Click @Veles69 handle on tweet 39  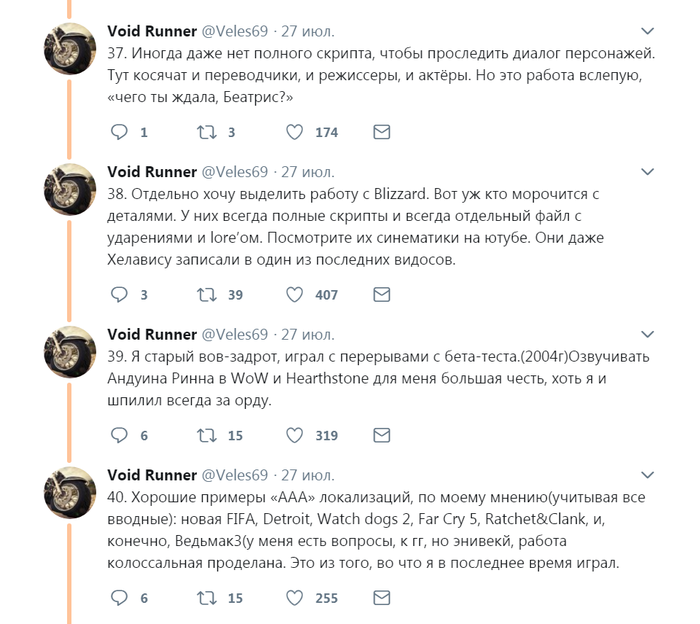pos(235,334)
